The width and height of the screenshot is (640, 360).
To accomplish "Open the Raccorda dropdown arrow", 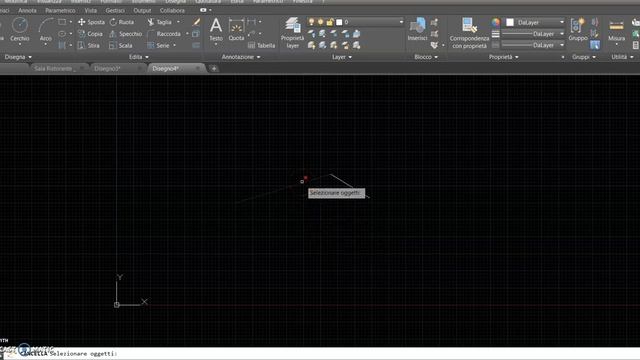I will [x=187, y=34].
